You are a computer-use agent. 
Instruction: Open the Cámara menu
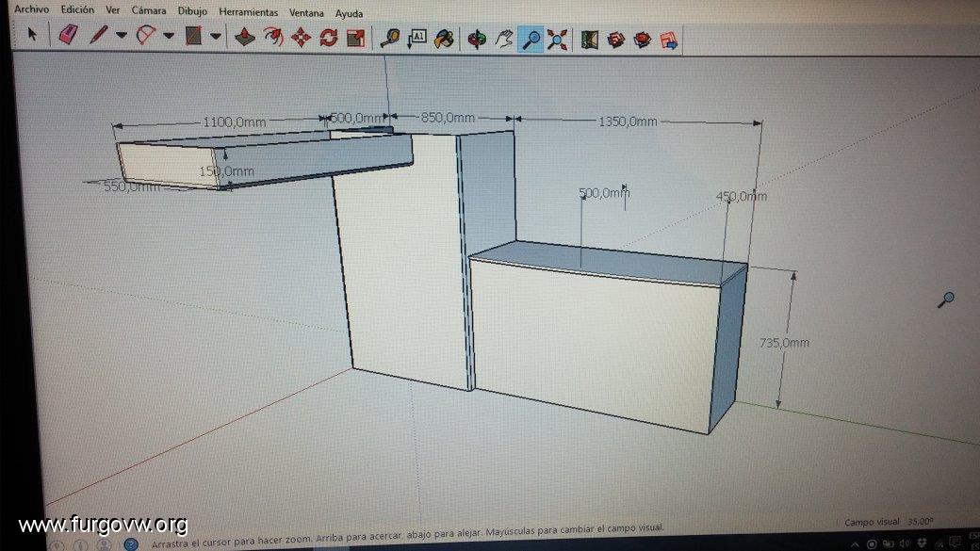coord(149,10)
